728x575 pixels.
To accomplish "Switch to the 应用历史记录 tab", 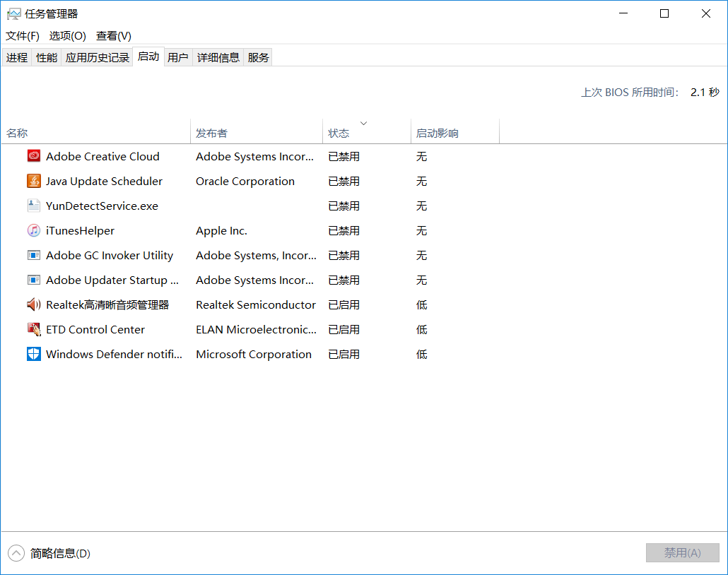I will (x=97, y=57).
